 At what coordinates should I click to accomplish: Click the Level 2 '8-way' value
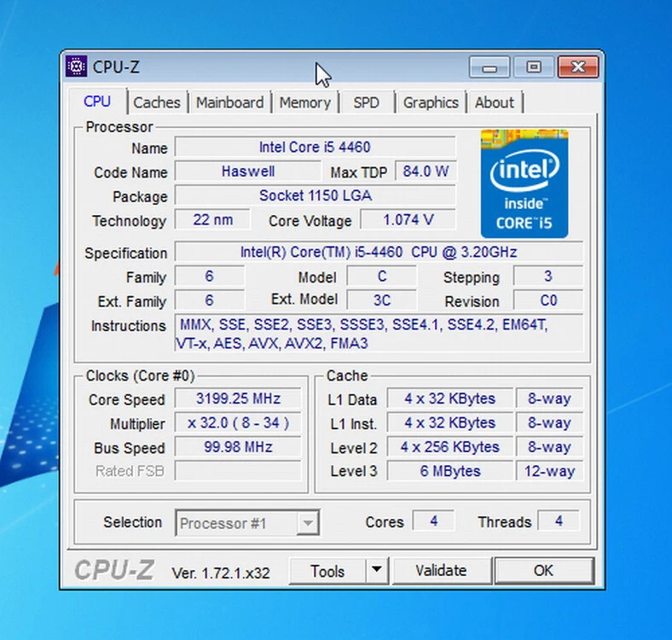pyautogui.click(x=549, y=447)
